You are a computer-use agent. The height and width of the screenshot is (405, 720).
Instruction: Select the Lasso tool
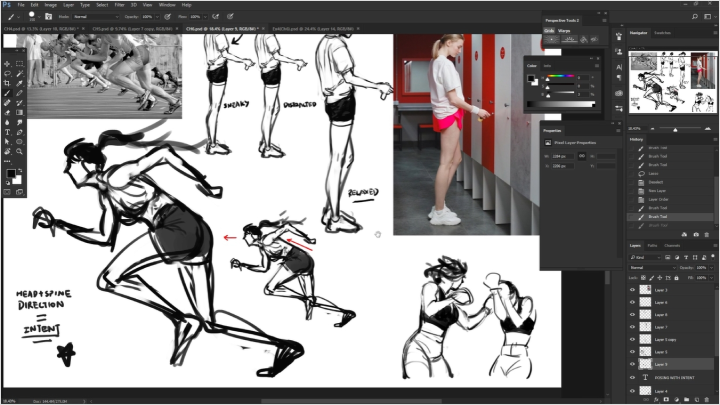point(7,73)
